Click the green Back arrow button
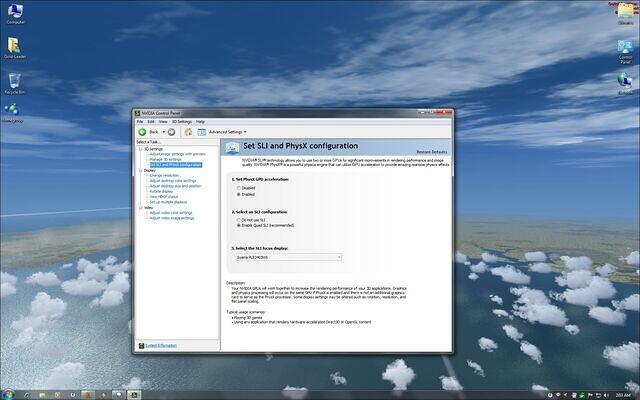The width and height of the screenshot is (640, 400). click(x=143, y=131)
